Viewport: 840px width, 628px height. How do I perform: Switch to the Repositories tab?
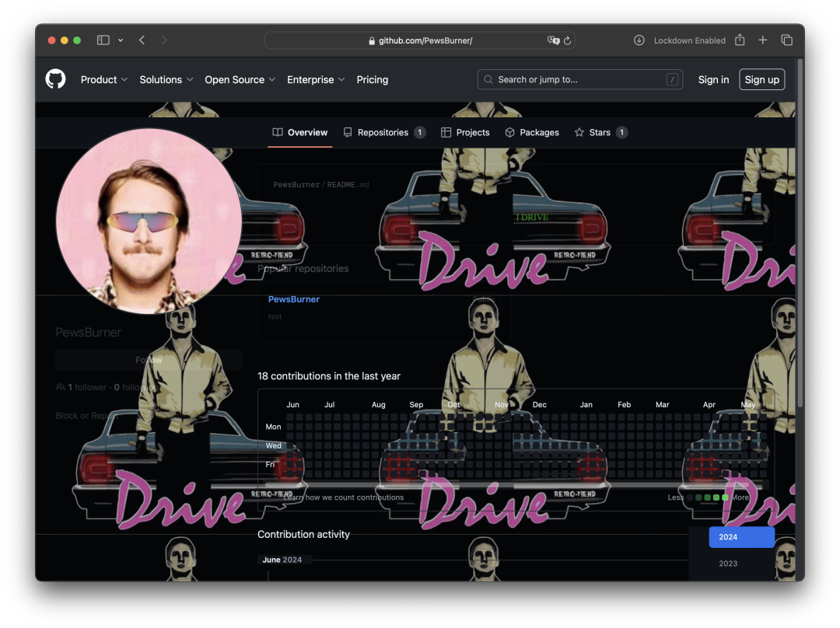click(x=384, y=132)
